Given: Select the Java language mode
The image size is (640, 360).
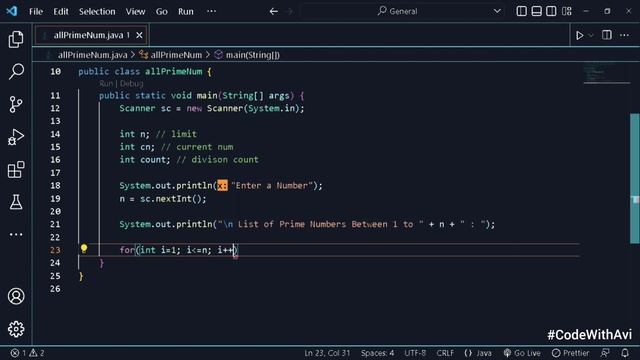Looking at the screenshot, I should click(478, 353).
